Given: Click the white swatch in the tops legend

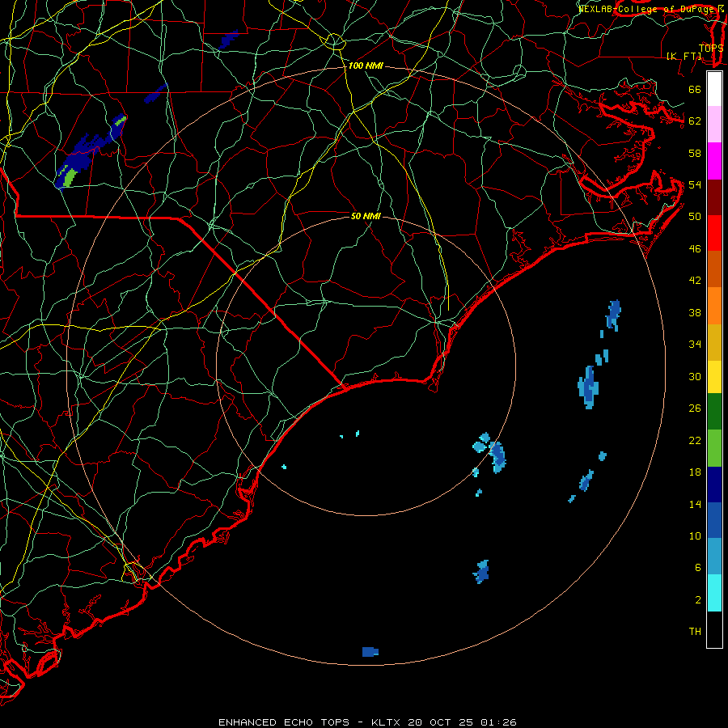Looking at the screenshot, I should coord(714,89).
